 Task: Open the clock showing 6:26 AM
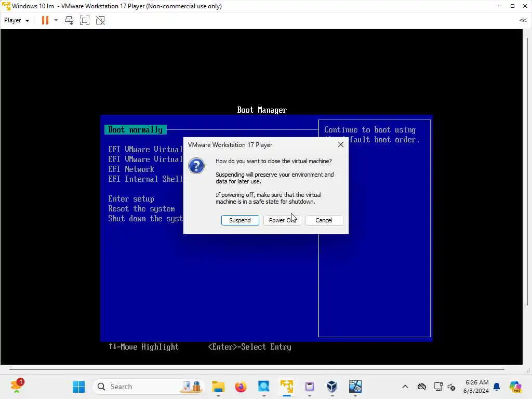(x=476, y=387)
